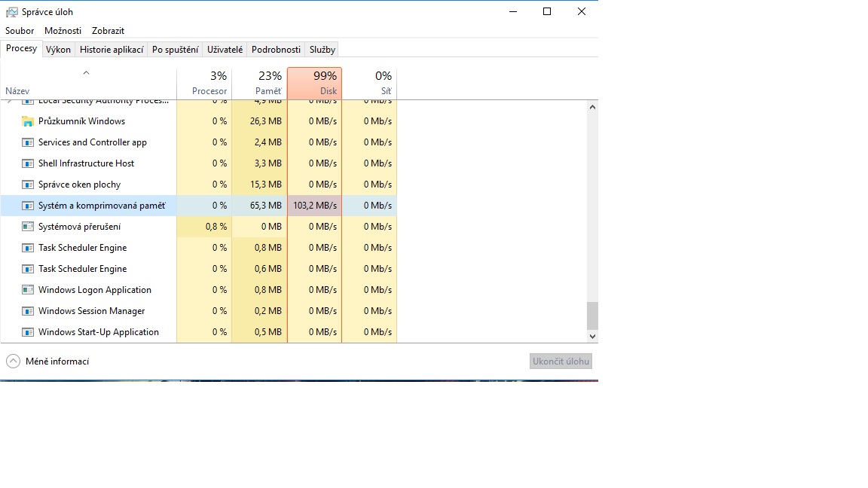Viewport: 868px width, 488px height.
Task: Select the Shell Infrastructure Host process
Action: (x=199, y=163)
